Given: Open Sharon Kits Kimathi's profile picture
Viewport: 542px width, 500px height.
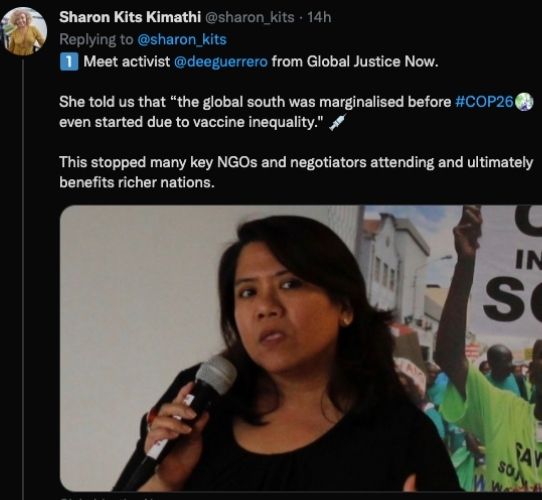Looking at the screenshot, I should tap(24, 31).
